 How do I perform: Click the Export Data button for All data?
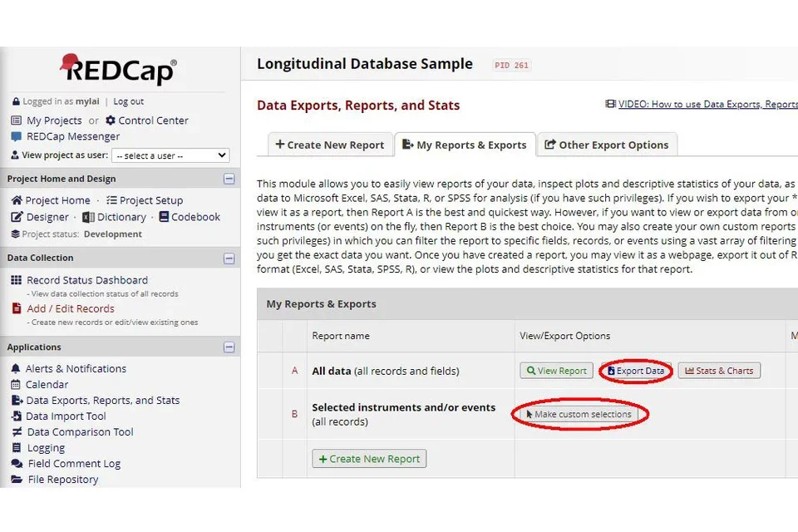pos(635,371)
